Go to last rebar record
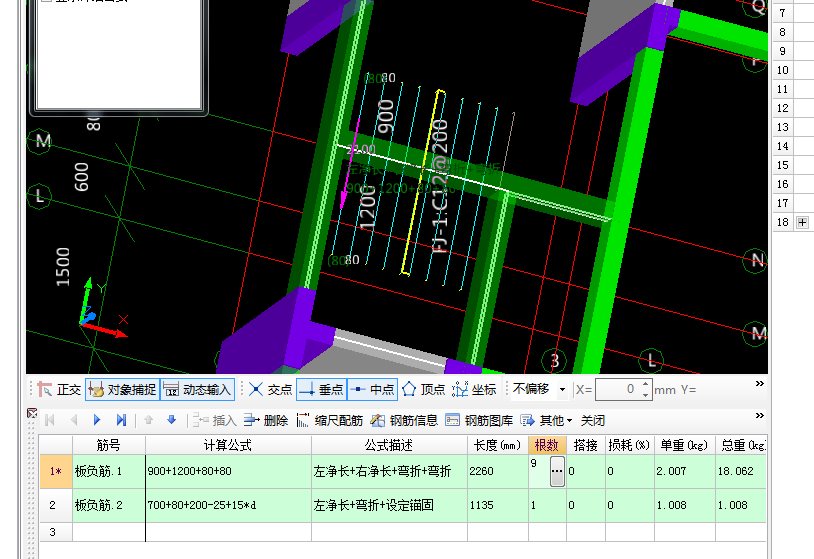Screen dimensions: 814x559 [x=121, y=420]
